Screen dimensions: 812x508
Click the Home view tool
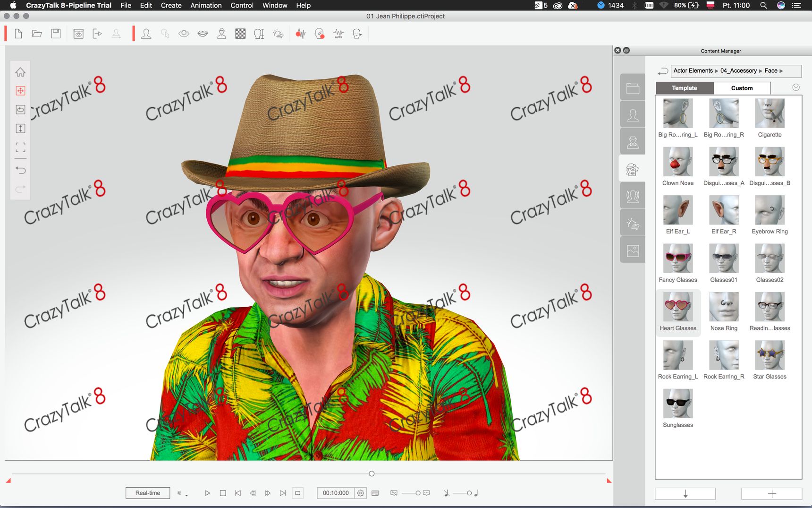click(x=20, y=72)
